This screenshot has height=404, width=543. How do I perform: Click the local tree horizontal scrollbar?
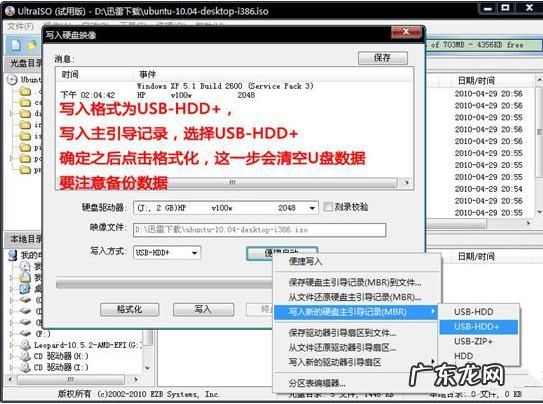coord(71,379)
